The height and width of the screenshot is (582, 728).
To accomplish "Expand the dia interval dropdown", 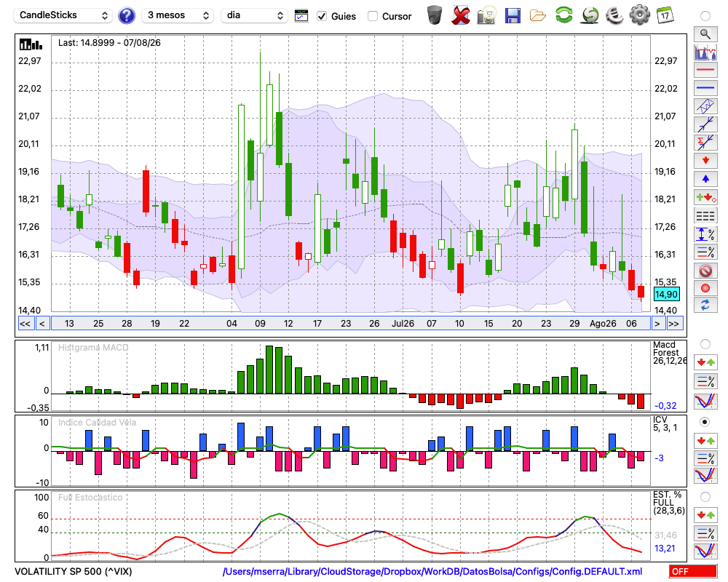I will [254, 15].
